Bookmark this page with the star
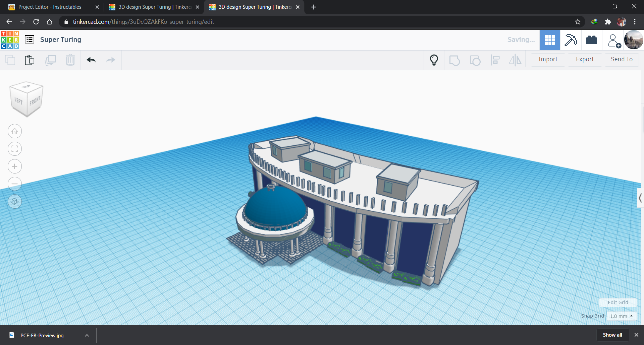The width and height of the screenshot is (644, 345). tap(578, 22)
